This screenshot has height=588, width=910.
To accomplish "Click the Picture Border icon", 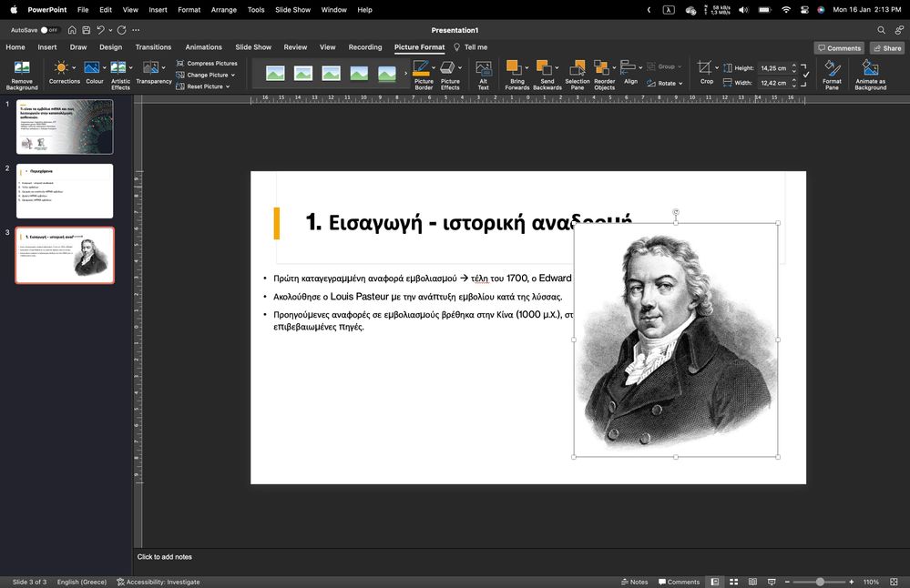I will click(x=421, y=68).
